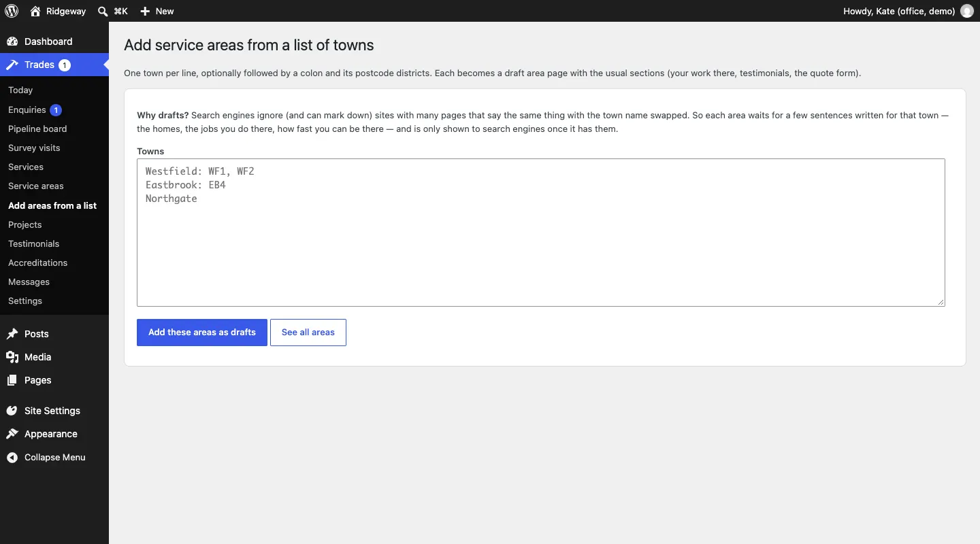The width and height of the screenshot is (980, 544).
Task: Click the Site Settings icon
Action: coord(12,411)
